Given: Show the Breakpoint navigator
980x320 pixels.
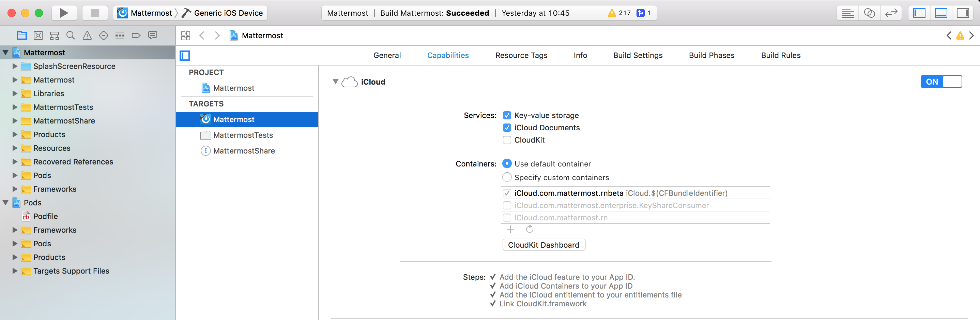Looking at the screenshot, I should tap(136, 35).
